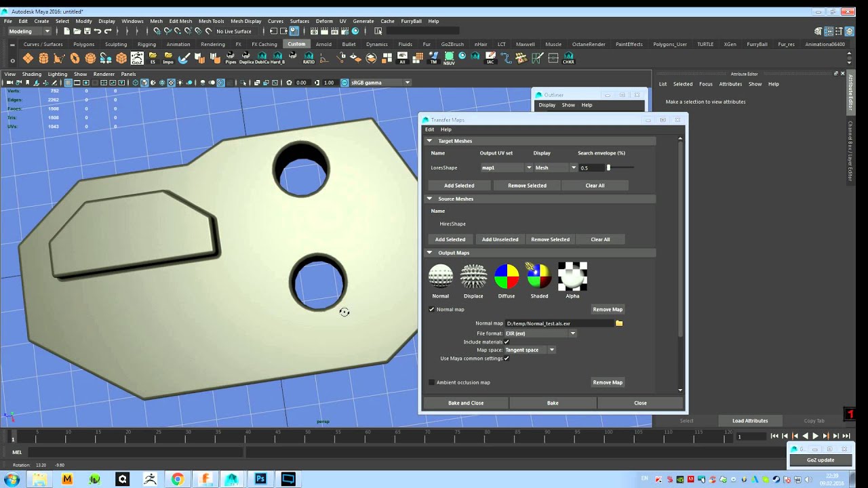The width and height of the screenshot is (868, 488).
Task: Click the ES folder shelf icon
Action: coord(153,58)
